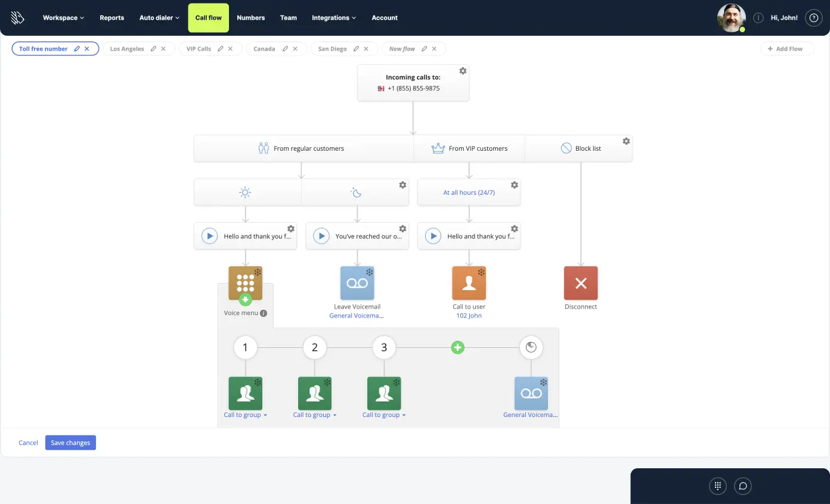Open settings gear of Incoming calls box
Screen dimensions: 830x504
point(463,71)
